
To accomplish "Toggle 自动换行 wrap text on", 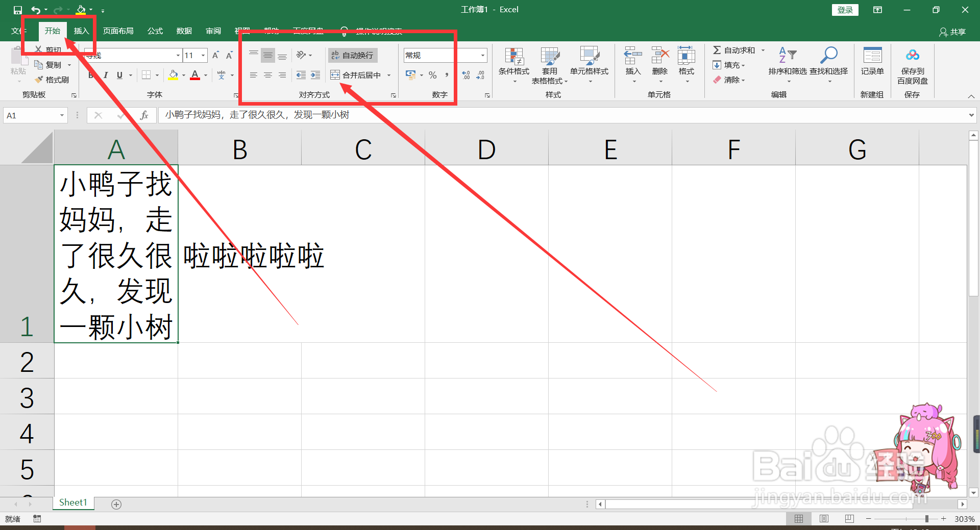I will pyautogui.click(x=352, y=55).
